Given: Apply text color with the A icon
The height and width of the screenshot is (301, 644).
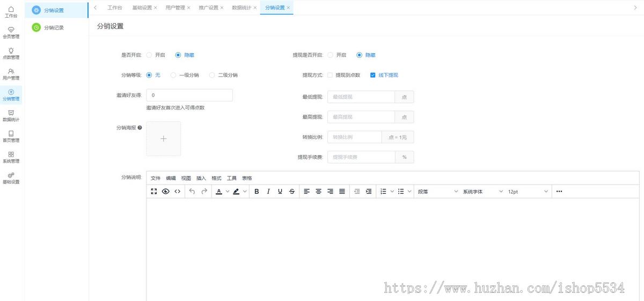Looking at the screenshot, I should tap(219, 192).
